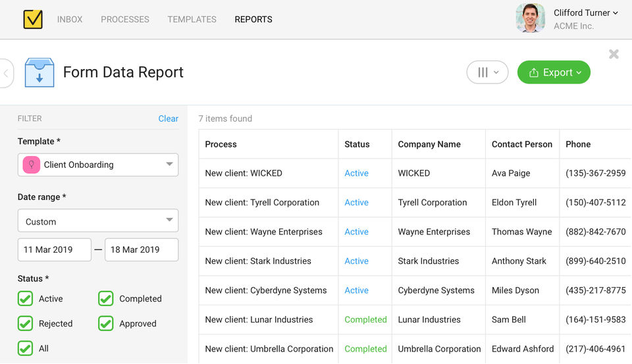The image size is (632, 364).
Task: Toggle the Active status checkbox
Action: click(25, 299)
